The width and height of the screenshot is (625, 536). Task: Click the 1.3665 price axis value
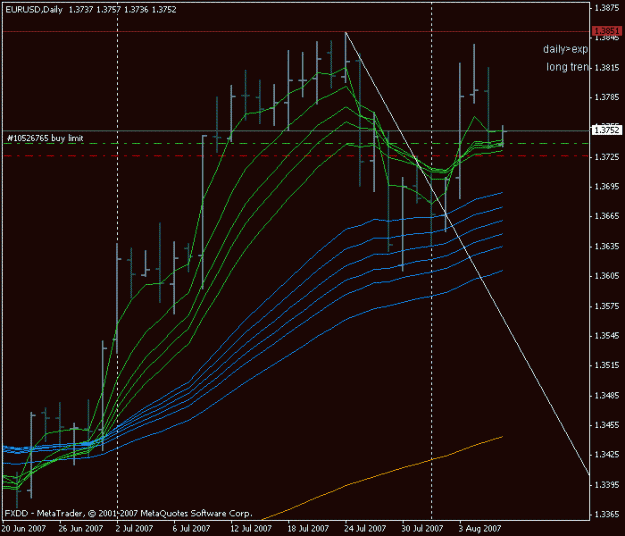607,216
